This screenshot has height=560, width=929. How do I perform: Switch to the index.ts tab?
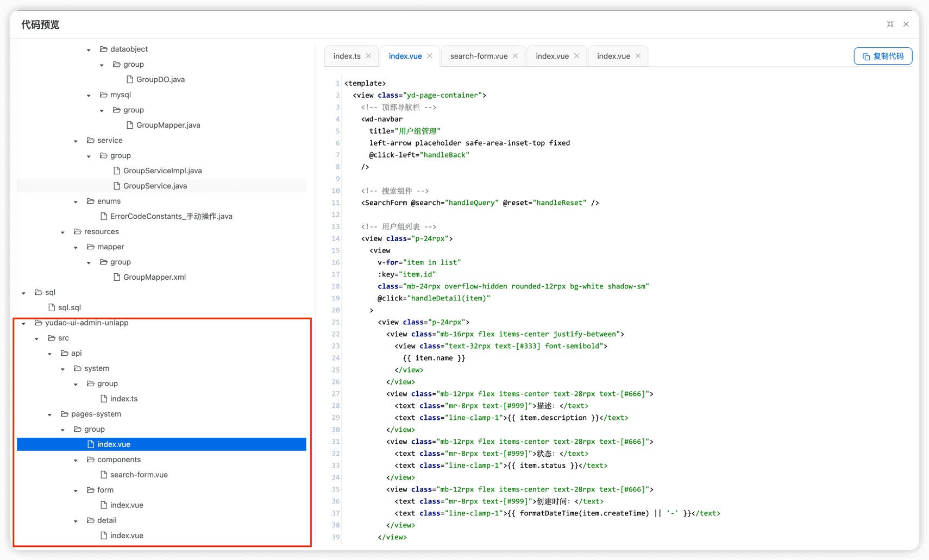tap(347, 56)
